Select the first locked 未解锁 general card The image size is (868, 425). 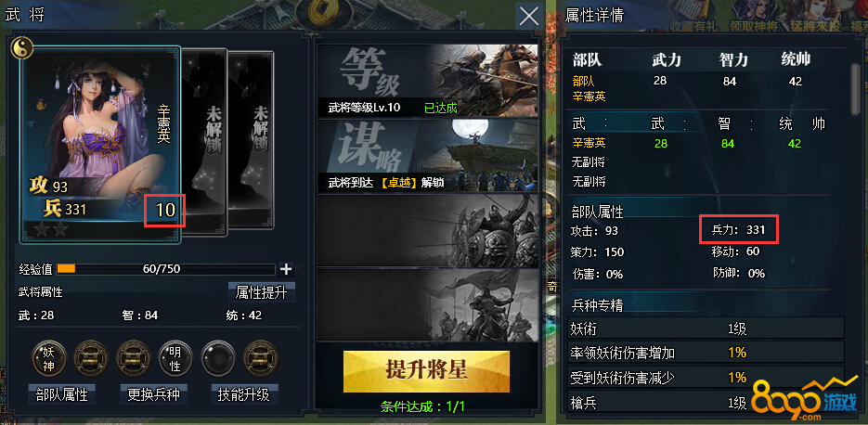coord(203,143)
